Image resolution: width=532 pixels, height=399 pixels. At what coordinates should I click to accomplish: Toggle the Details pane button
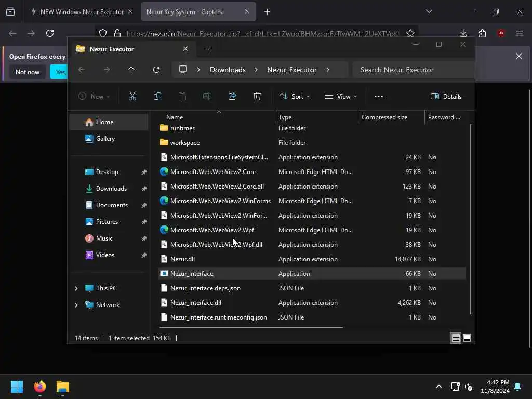click(446, 96)
